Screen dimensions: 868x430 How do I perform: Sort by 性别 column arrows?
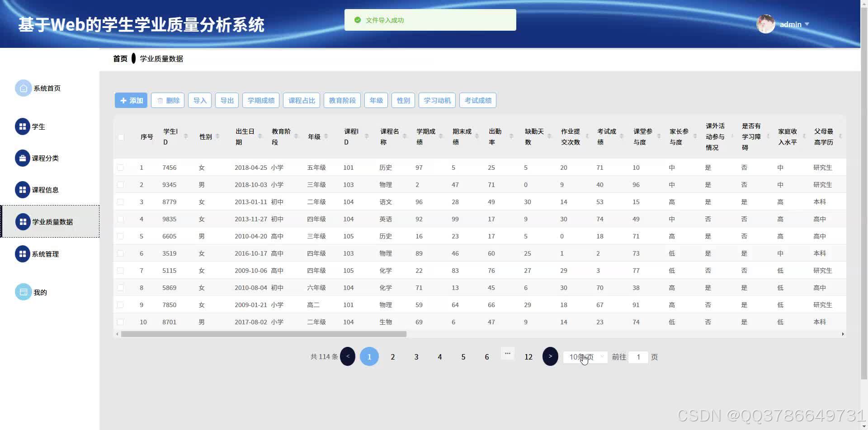[x=217, y=136]
